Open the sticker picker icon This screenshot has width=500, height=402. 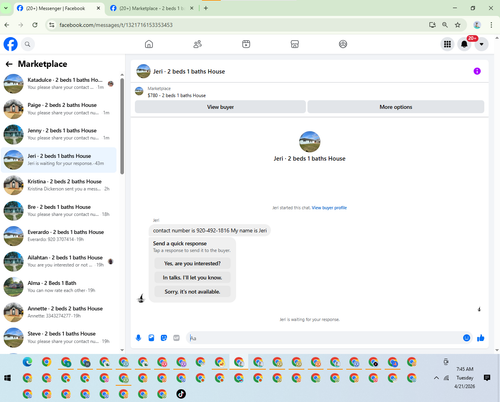pos(164,338)
